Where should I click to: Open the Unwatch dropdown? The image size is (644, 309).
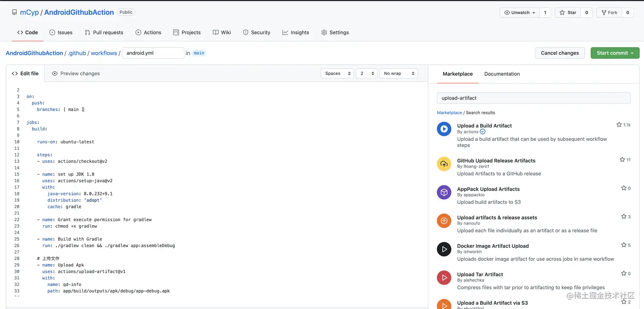(x=520, y=13)
